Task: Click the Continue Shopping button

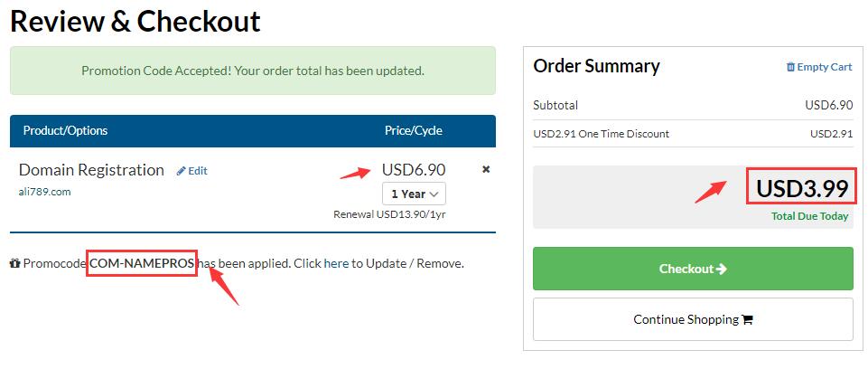Action: [x=693, y=319]
